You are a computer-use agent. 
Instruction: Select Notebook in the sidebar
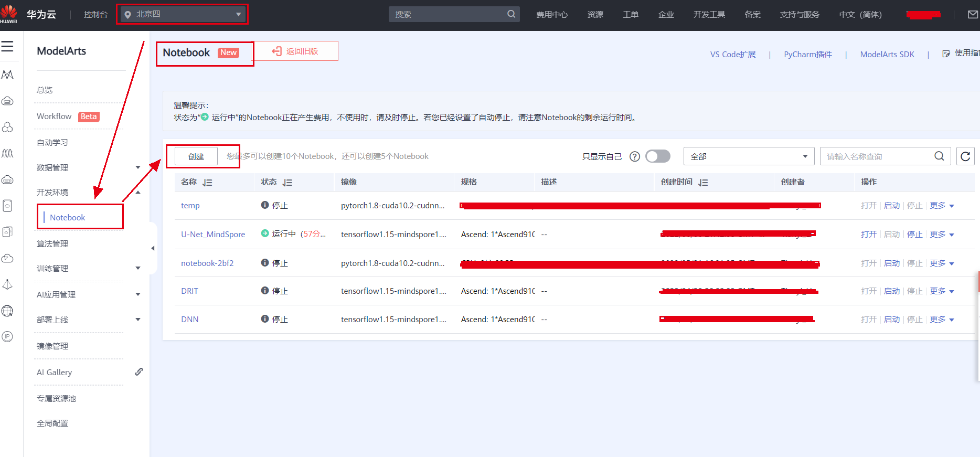[x=67, y=218]
